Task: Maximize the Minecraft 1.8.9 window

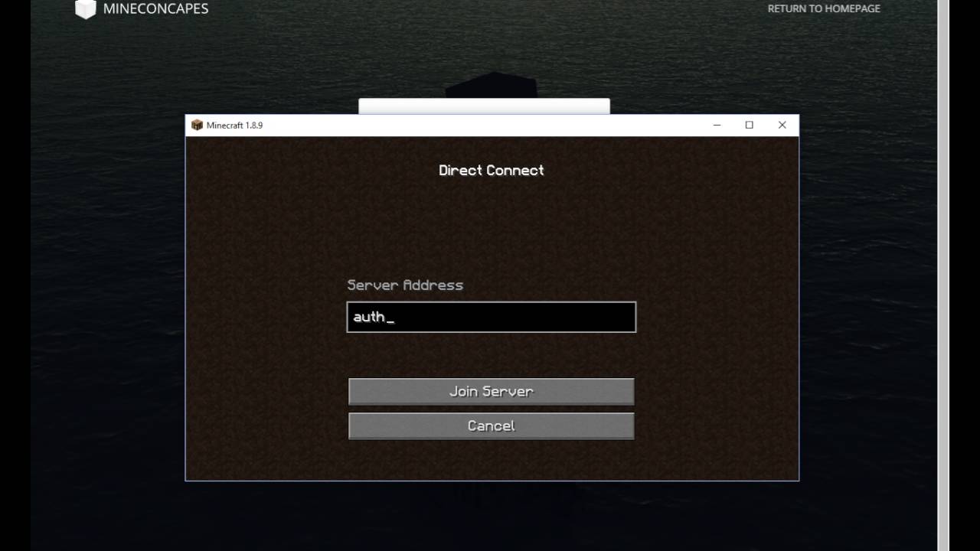Action: tap(750, 125)
